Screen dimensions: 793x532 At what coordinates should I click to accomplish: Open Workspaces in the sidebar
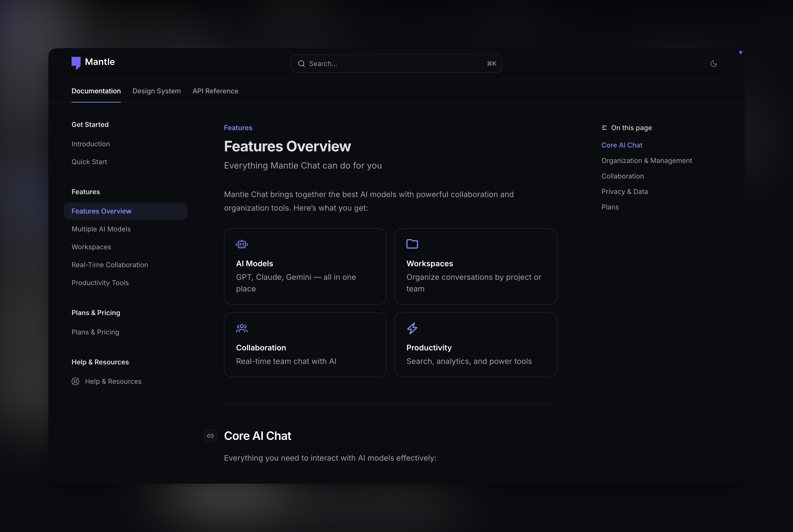[x=91, y=247]
